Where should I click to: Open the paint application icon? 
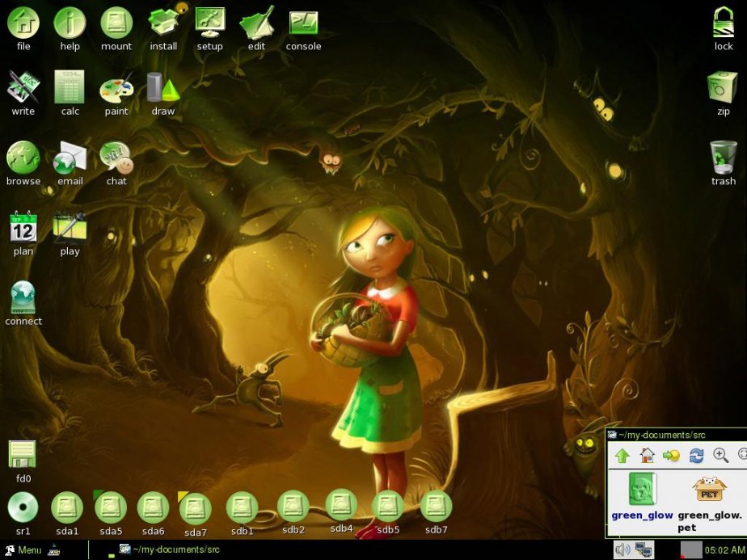click(x=116, y=88)
